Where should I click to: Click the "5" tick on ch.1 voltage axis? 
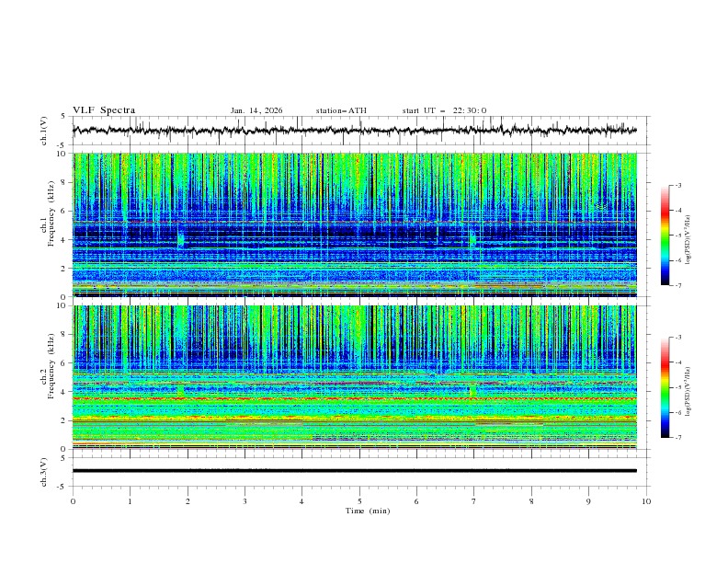click(64, 116)
